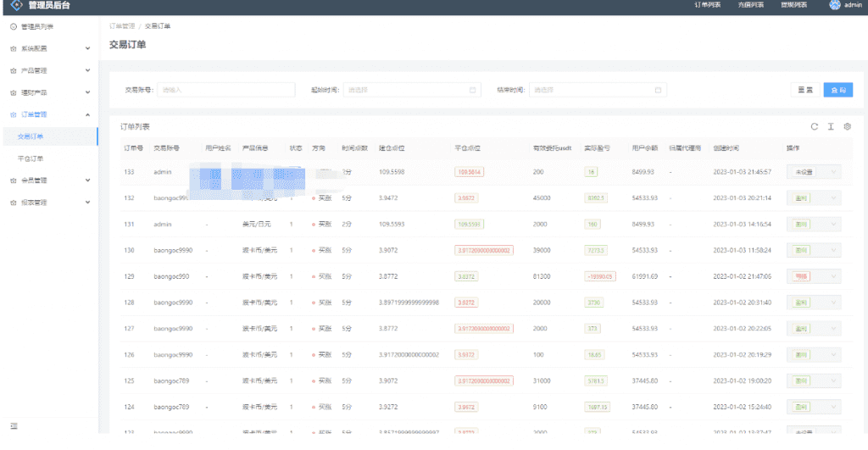Expand the 产品管理 sidebar menu arrow

[87, 71]
